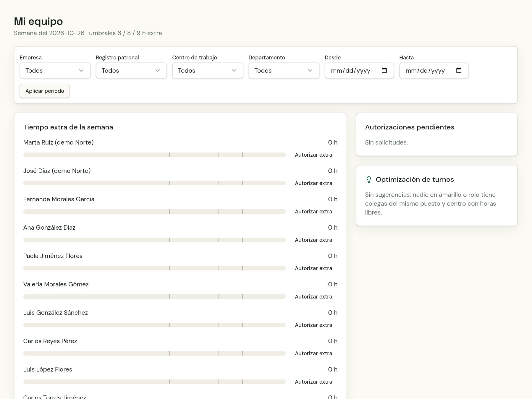Select the name Luis López Flores
The height and width of the screenshot is (399, 532).
[48, 369]
